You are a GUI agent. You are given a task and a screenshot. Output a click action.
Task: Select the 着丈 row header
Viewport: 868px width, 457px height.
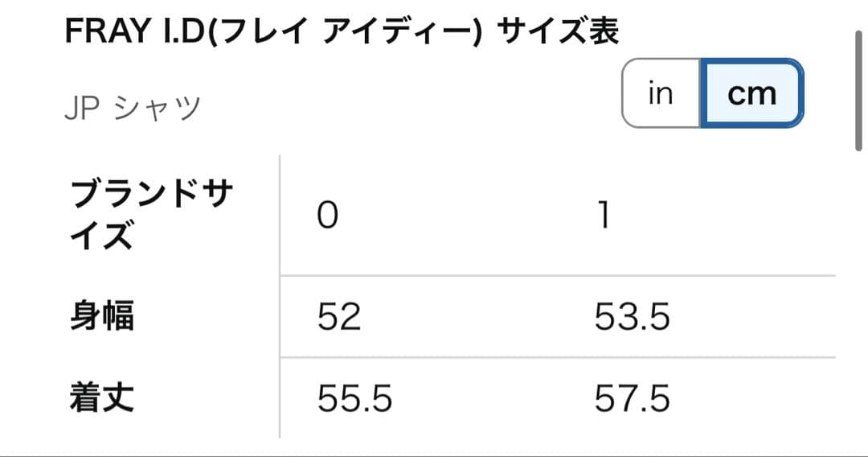(102, 398)
